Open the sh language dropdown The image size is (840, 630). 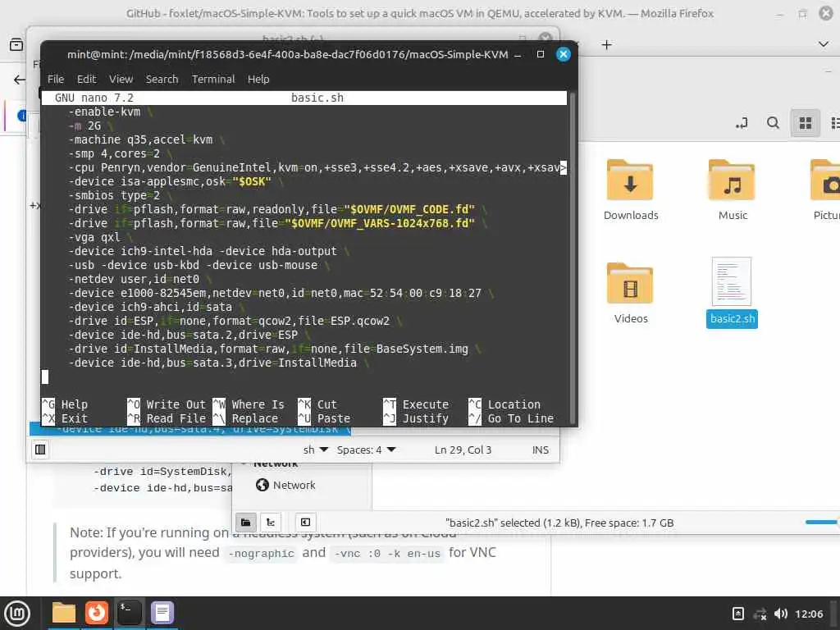tap(315, 450)
